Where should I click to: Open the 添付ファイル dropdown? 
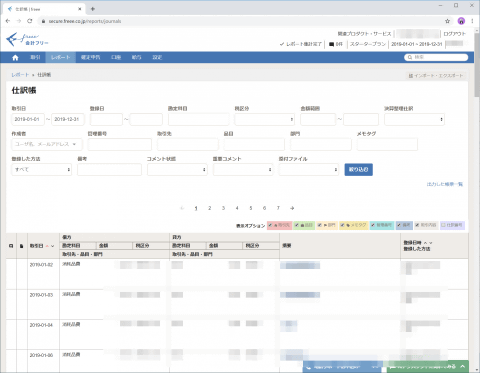309,170
